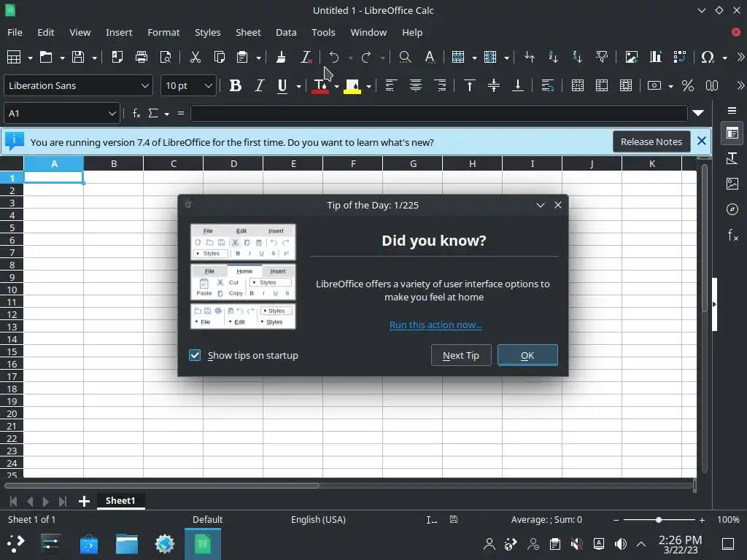
Task: Close the version info bar
Action: [701, 141]
